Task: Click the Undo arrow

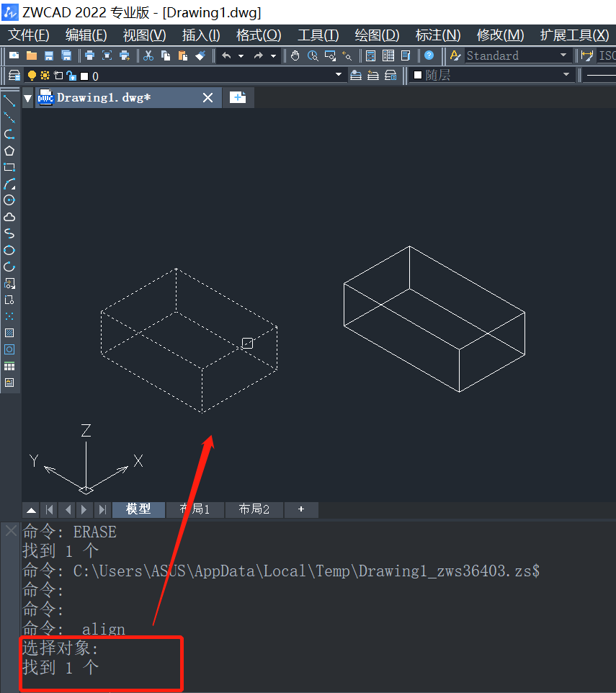Action: tap(226, 55)
